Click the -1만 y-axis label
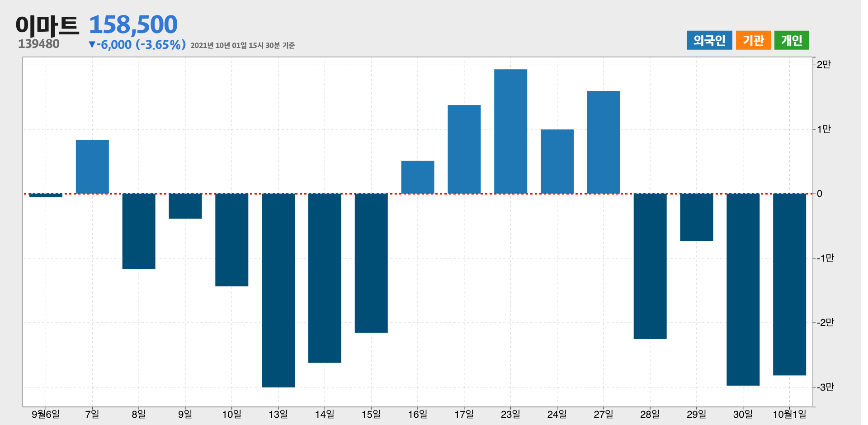The width and height of the screenshot is (868, 425). click(825, 258)
